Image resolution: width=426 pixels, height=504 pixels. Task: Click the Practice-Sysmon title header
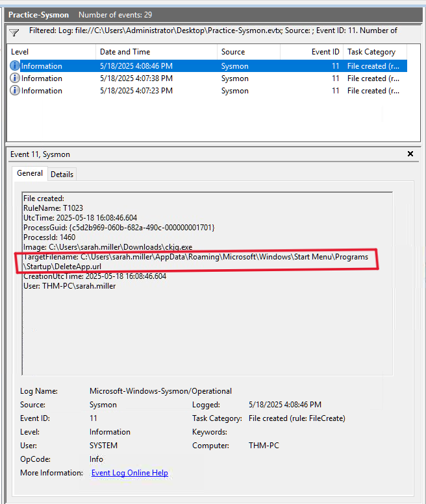[38, 14]
